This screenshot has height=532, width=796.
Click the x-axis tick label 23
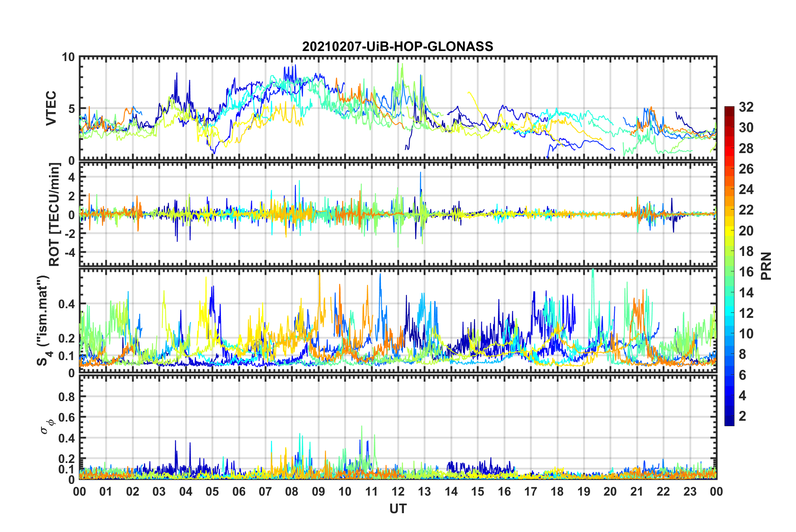(690, 491)
